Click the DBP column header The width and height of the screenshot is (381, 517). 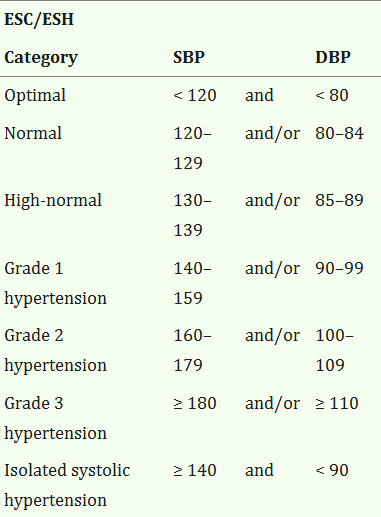pyautogui.click(x=333, y=57)
